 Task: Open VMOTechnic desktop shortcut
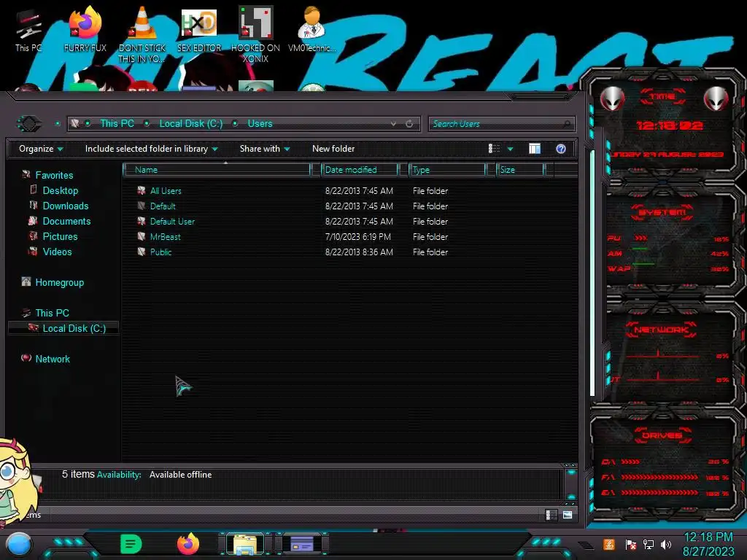click(x=312, y=29)
